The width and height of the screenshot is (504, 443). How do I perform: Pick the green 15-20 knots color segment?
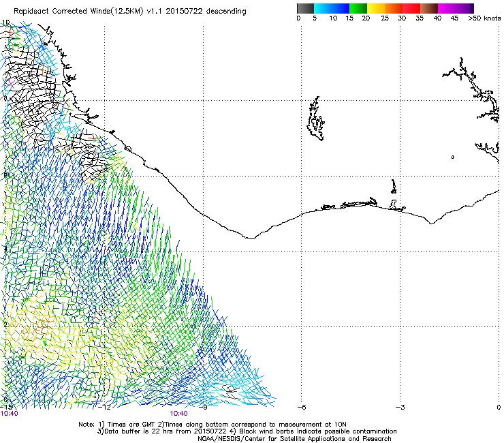(x=358, y=8)
